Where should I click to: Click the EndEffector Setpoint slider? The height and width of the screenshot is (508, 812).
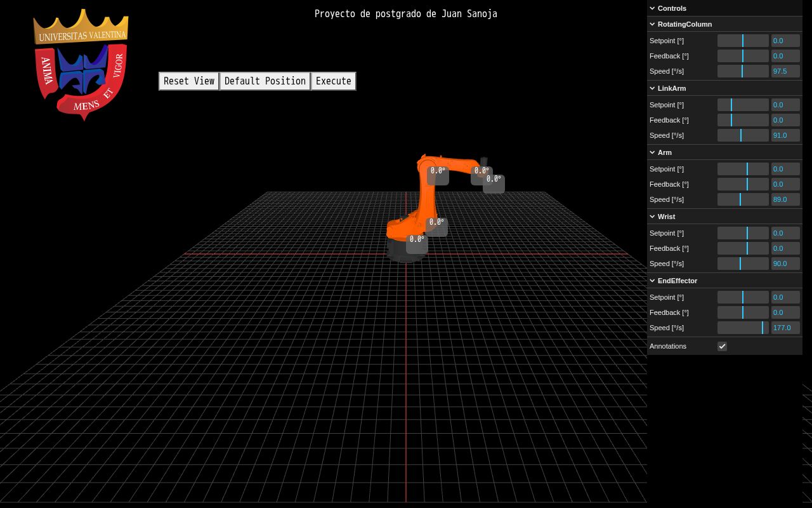tap(743, 297)
